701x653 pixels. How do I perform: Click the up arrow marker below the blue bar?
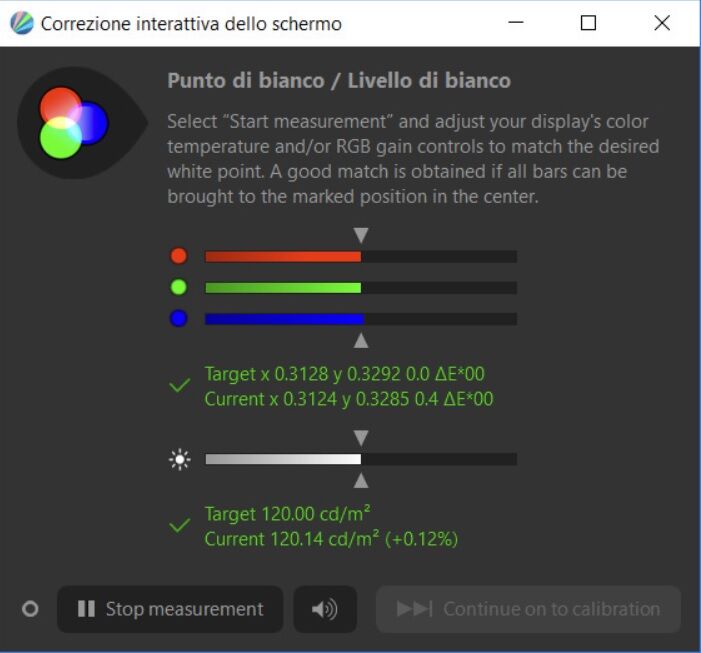click(x=361, y=340)
